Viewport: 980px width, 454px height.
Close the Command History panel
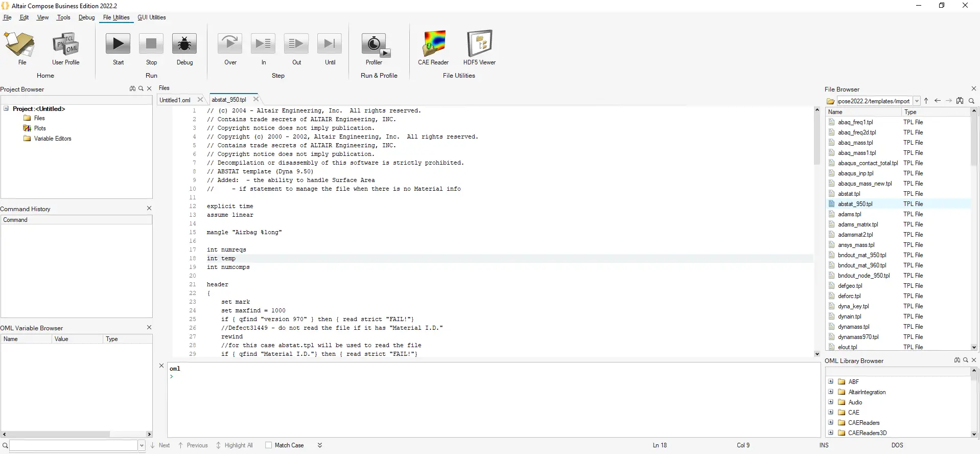click(149, 208)
